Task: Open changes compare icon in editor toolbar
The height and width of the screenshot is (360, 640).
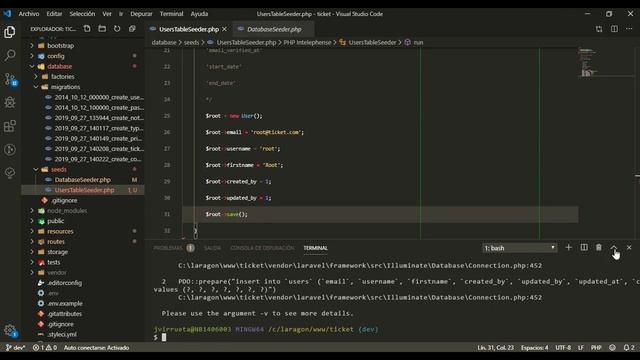Action: (599, 29)
